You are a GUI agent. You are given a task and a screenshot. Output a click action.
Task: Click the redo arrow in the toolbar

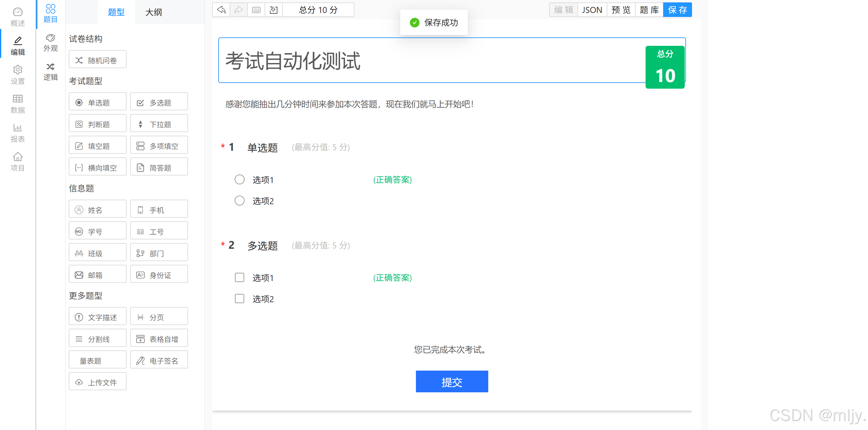pyautogui.click(x=239, y=10)
